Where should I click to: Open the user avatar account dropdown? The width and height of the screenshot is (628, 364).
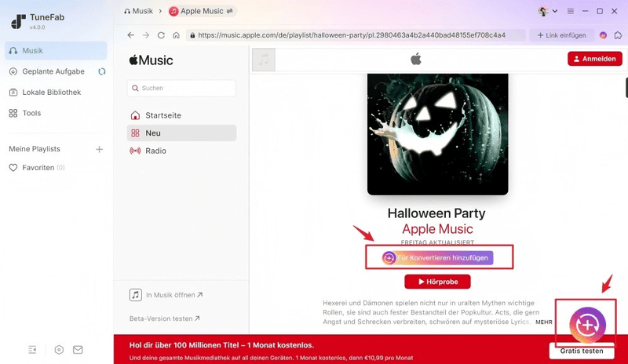[547, 11]
